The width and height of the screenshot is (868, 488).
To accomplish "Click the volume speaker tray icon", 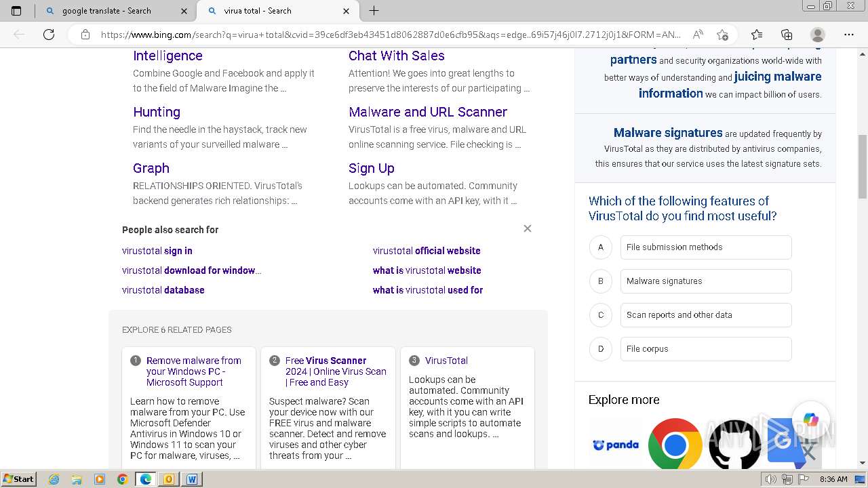I will pyautogui.click(x=771, y=479).
